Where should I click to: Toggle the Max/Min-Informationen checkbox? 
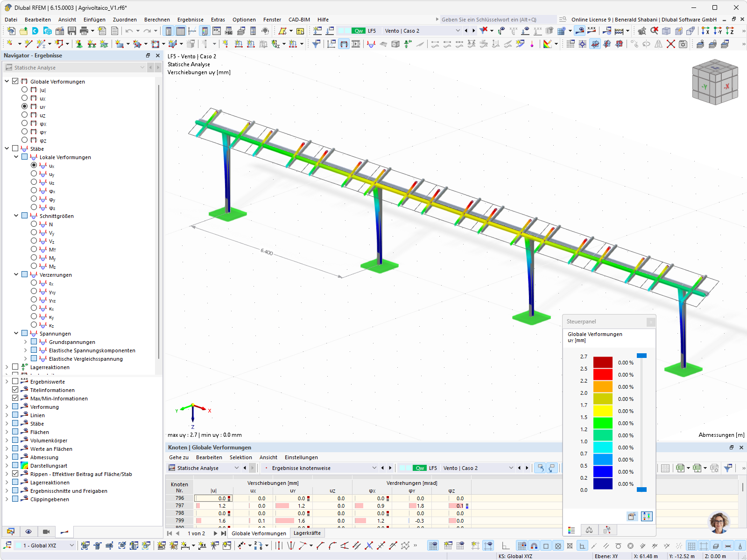15,398
